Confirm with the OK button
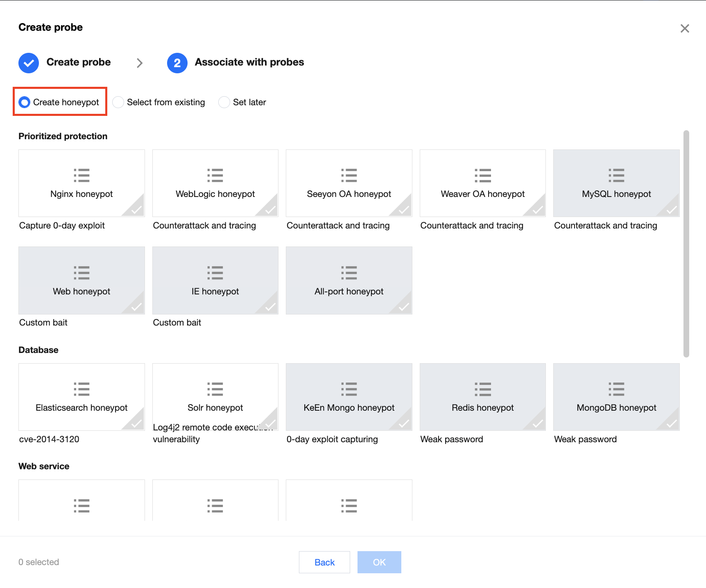The height and width of the screenshot is (588, 706). pyautogui.click(x=379, y=562)
